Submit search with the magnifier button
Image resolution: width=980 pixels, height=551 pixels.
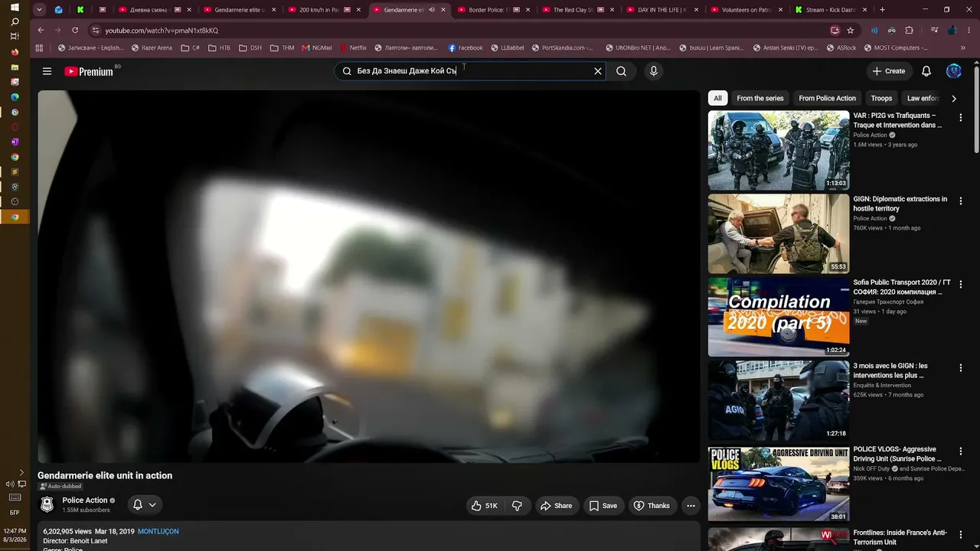(x=621, y=71)
